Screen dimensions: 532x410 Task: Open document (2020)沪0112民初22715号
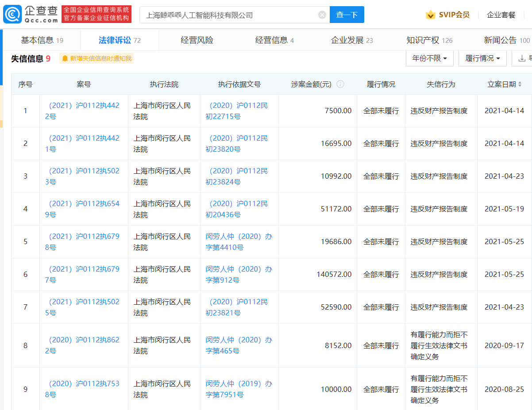pos(237,111)
